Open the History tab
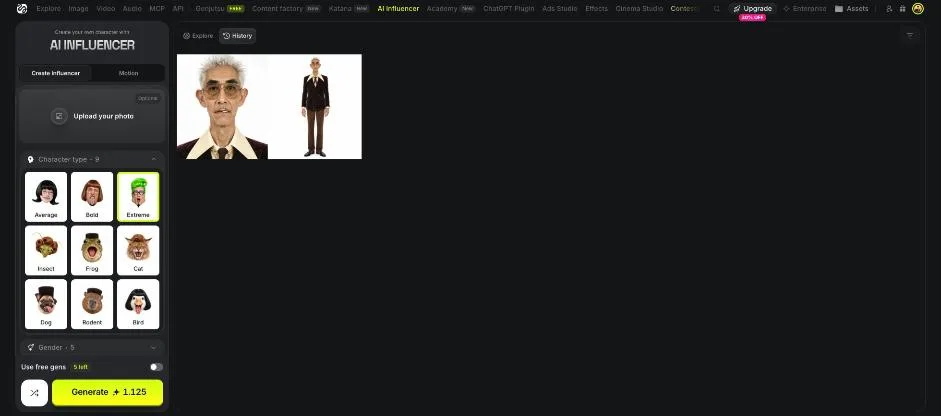Image resolution: width=941 pixels, height=416 pixels. tap(238, 36)
